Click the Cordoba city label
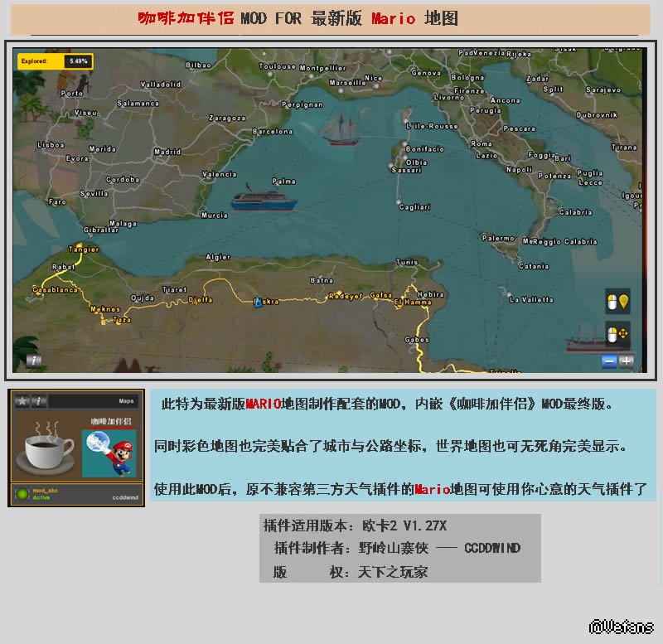The image size is (663, 644). (x=123, y=179)
